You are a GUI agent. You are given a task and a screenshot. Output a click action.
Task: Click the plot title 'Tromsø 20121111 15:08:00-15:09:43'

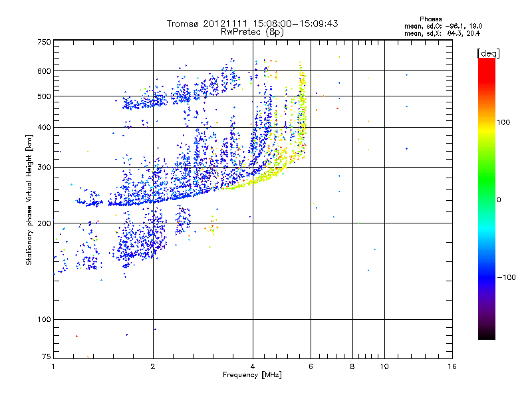pyautogui.click(x=252, y=23)
